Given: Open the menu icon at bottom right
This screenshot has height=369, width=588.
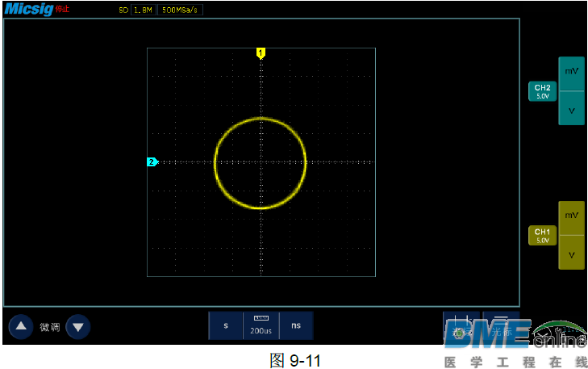Looking at the screenshot, I should click(x=501, y=321).
